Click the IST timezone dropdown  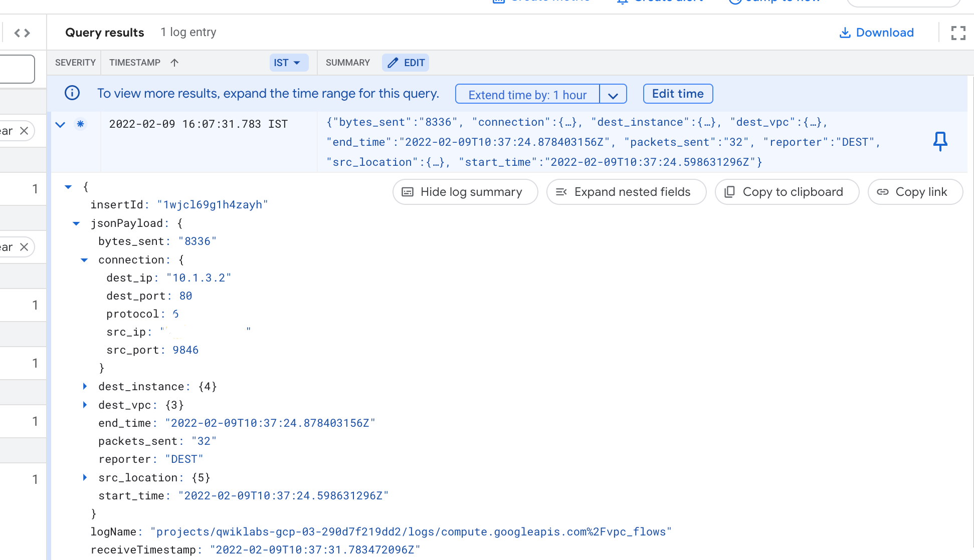click(286, 62)
